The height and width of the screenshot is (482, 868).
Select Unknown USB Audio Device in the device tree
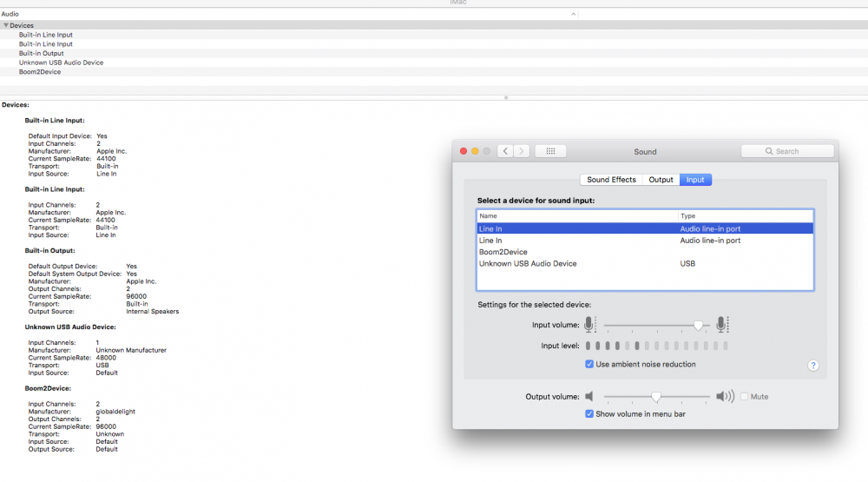tap(61, 63)
